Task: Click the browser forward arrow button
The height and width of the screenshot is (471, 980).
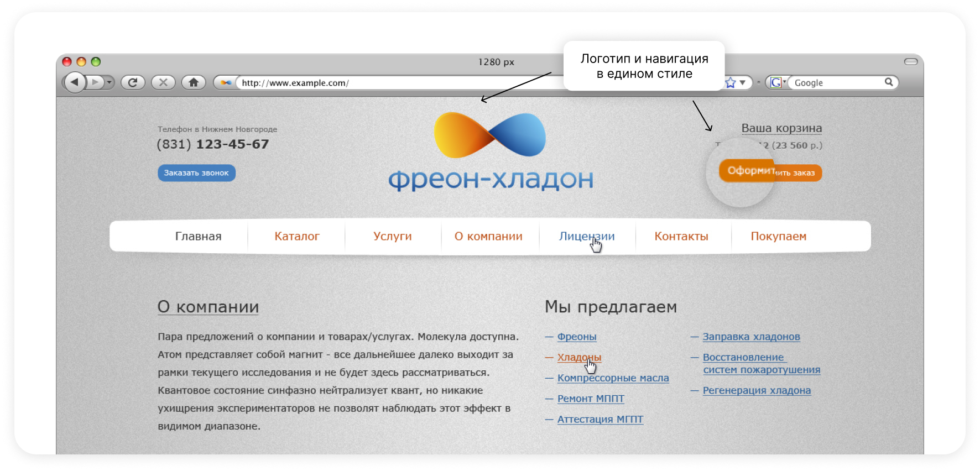Action: (96, 82)
